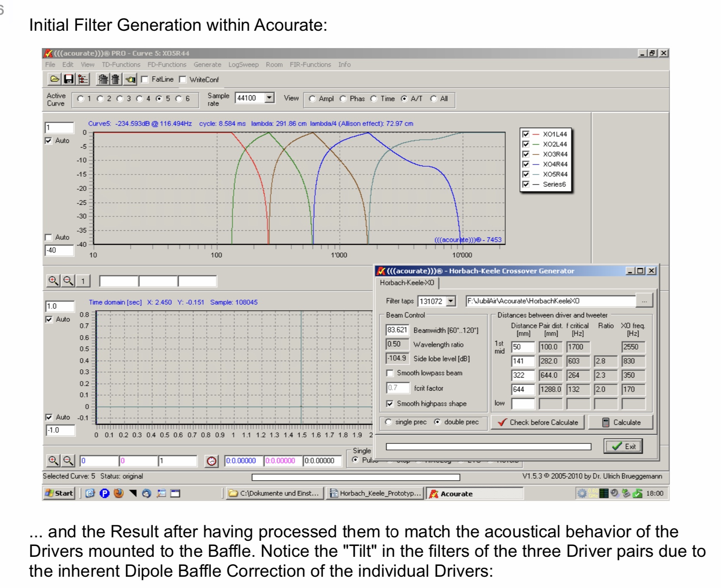
Task: Switch view to Phas radio button
Action: (343, 99)
